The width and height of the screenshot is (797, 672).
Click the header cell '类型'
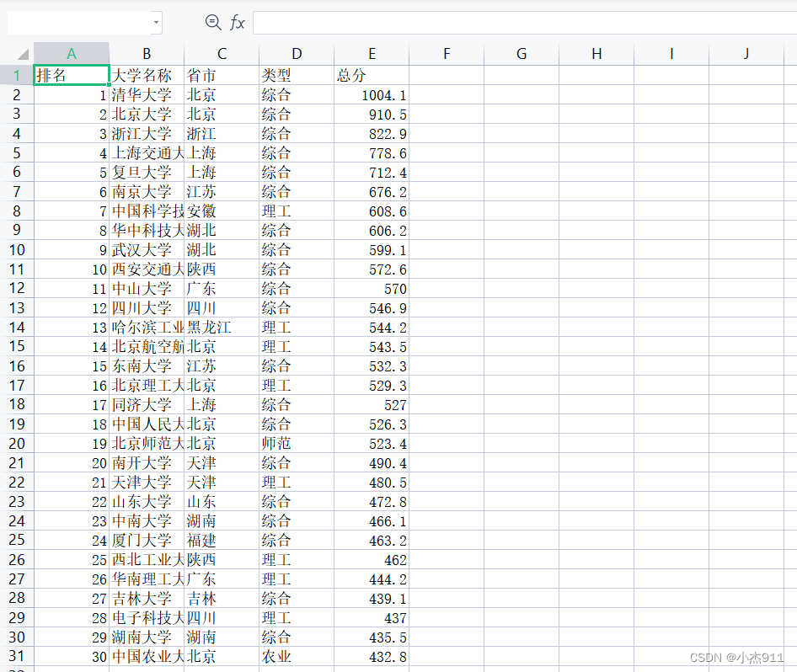pyautogui.click(x=297, y=75)
